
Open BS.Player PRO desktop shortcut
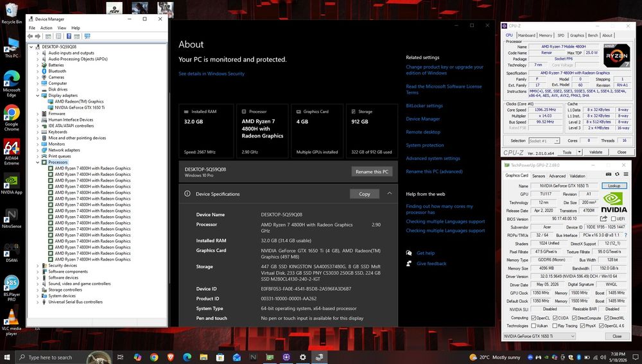click(12, 288)
